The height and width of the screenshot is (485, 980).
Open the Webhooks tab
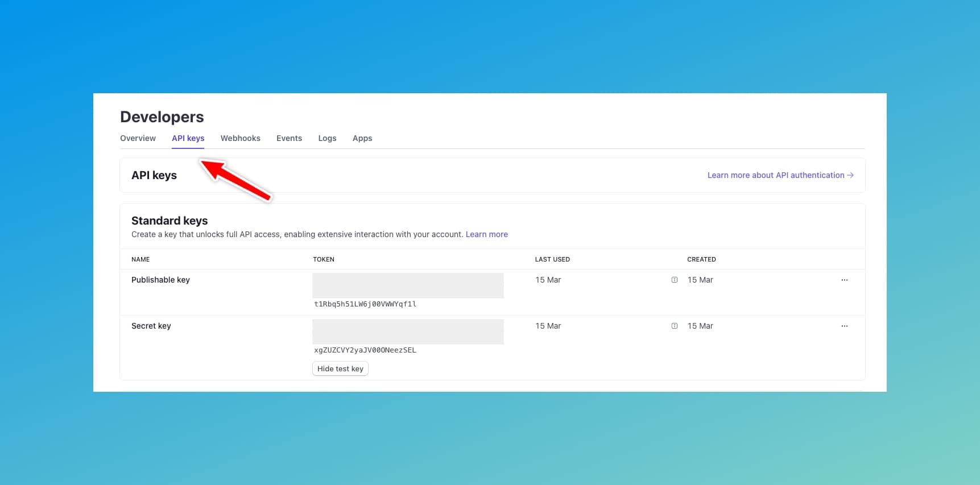(x=240, y=138)
